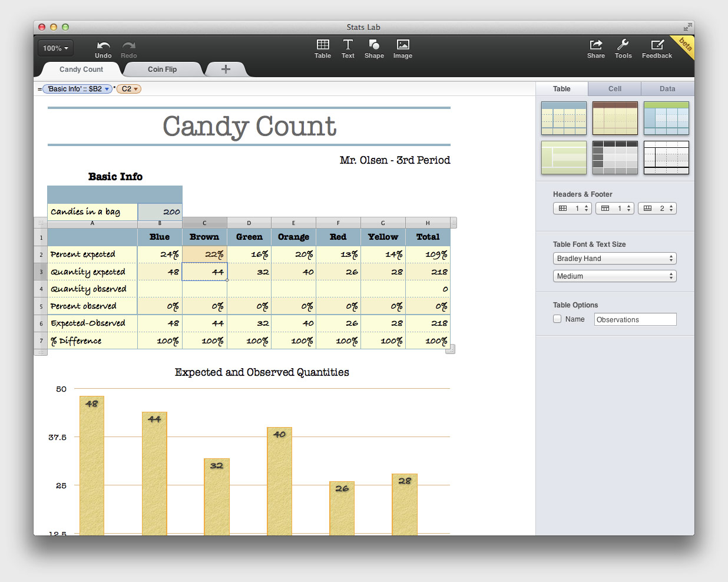Select column C header
This screenshot has width=728, height=582.
[x=204, y=223]
